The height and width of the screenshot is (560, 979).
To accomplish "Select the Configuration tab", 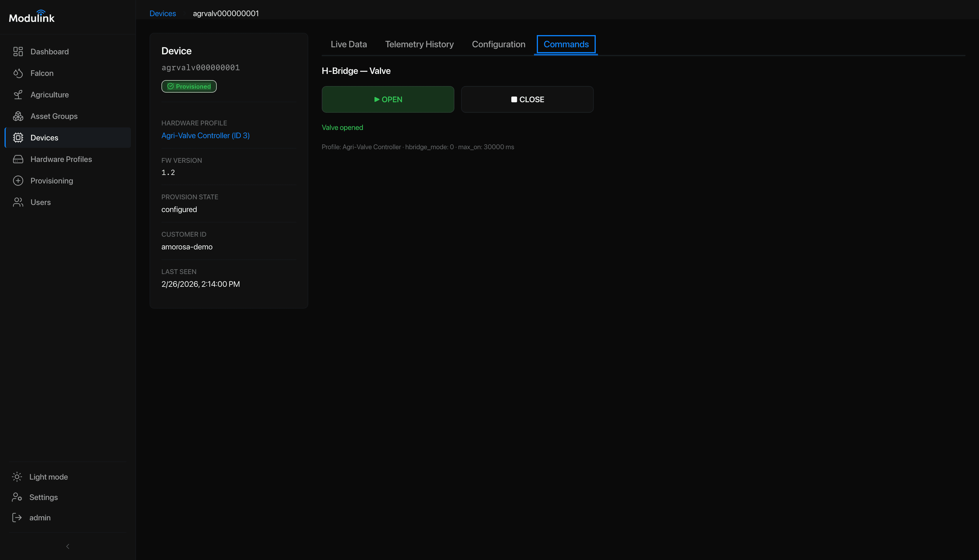I will coord(498,44).
